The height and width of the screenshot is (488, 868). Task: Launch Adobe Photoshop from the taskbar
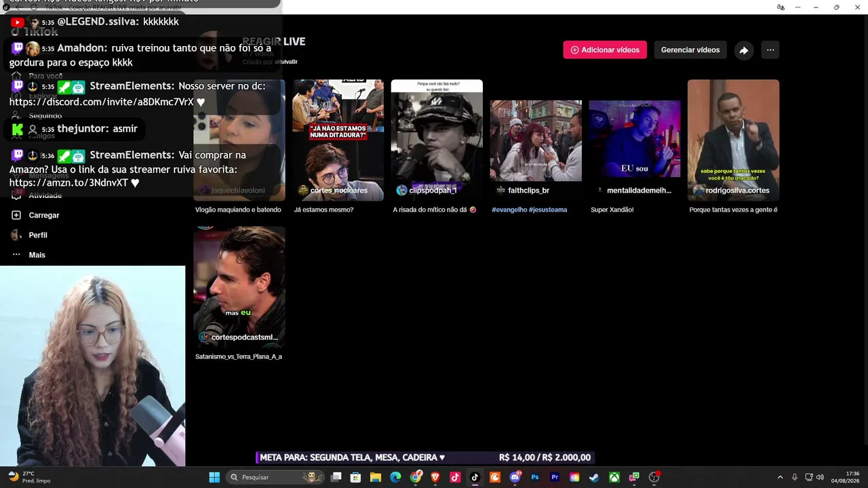click(535, 477)
